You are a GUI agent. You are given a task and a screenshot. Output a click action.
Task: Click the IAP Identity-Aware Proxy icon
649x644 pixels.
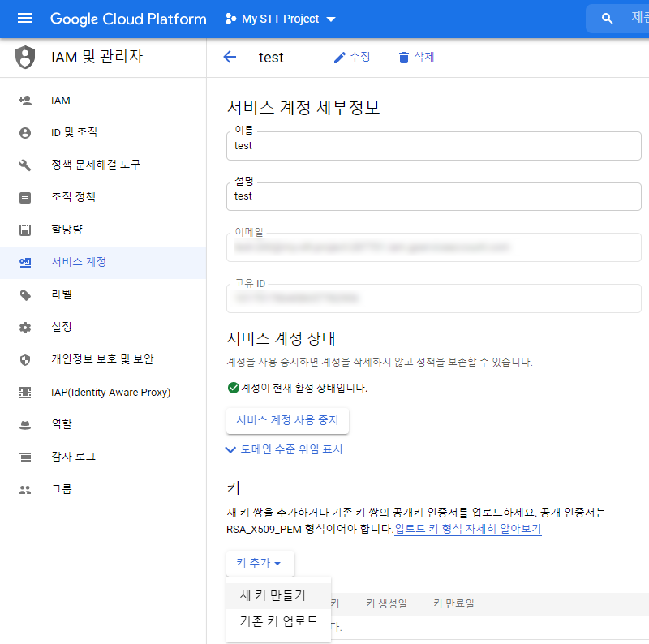point(25,392)
